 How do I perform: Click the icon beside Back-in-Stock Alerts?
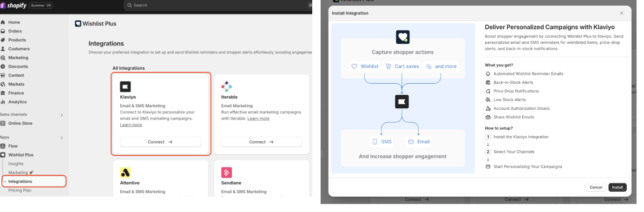(x=488, y=82)
